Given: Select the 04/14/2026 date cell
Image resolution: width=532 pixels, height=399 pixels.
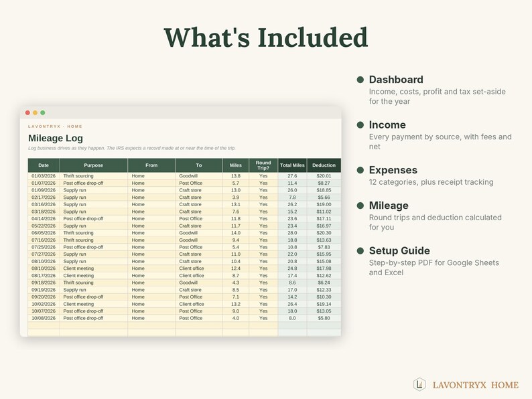Looking at the screenshot, I should (44, 219).
